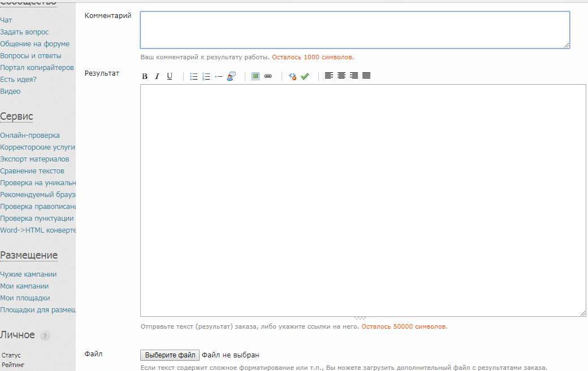Click into the Комментарий text area
588x371 pixels.
click(x=354, y=30)
